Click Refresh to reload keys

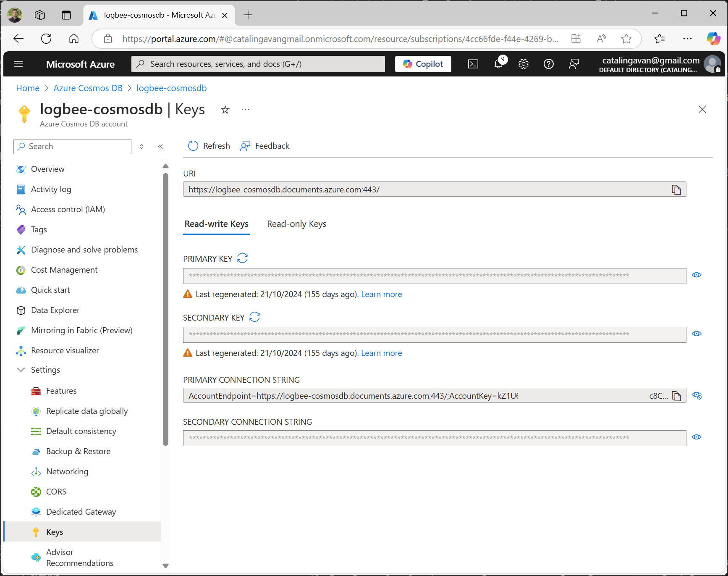click(x=209, y=146)
